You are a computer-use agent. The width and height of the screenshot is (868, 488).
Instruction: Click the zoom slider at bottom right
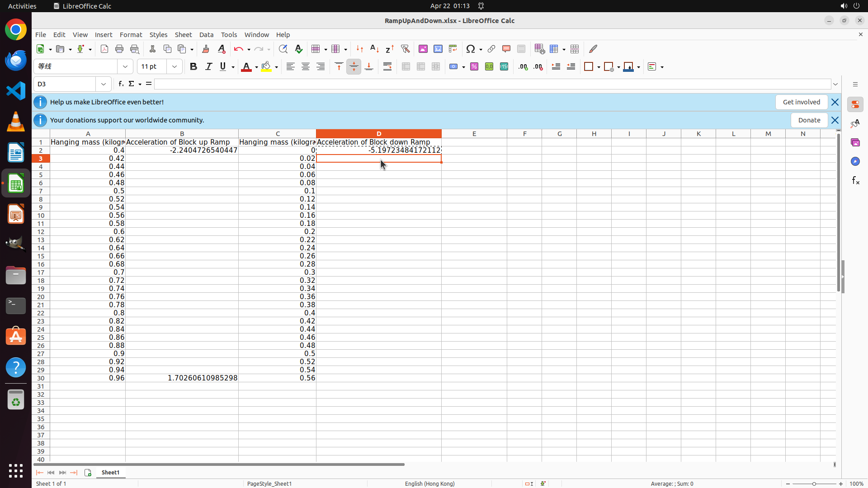[x=814, y=484]
